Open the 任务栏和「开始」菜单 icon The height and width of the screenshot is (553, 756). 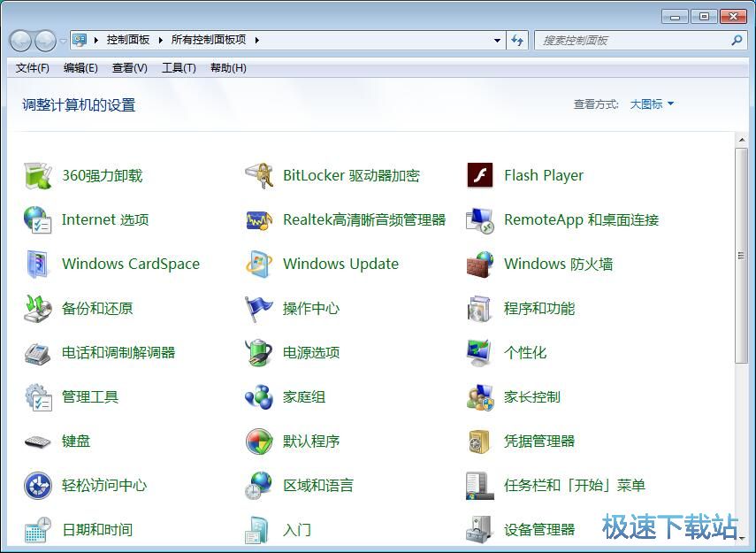pos(480,486)
